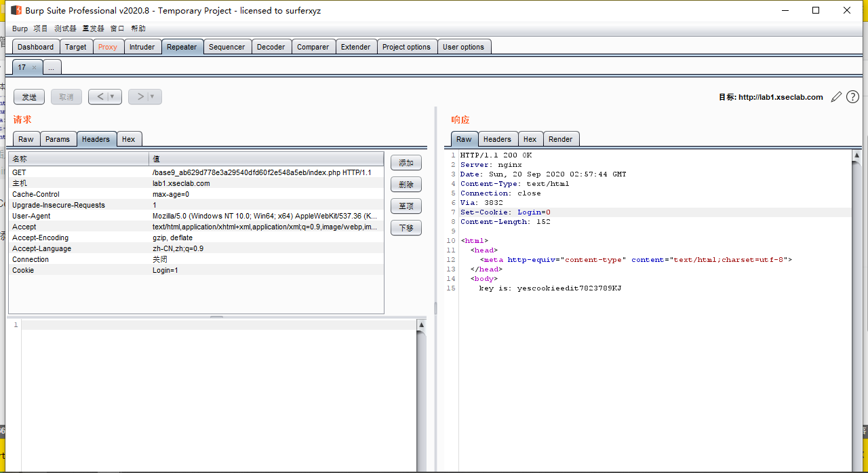Maximize the Burp Suite window
Image resolution: width=868 pixels, height=473 pixels.
pyautogui.click(x=816, y=10)
